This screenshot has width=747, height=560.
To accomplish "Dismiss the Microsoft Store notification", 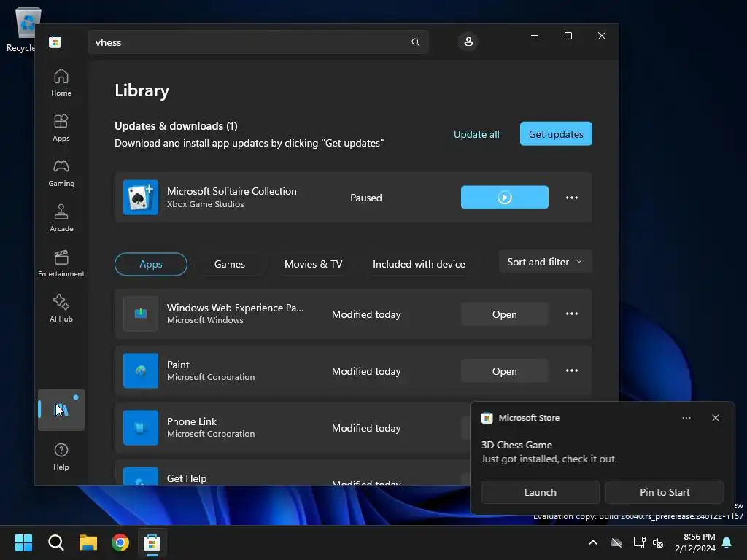I will (716, 418).
